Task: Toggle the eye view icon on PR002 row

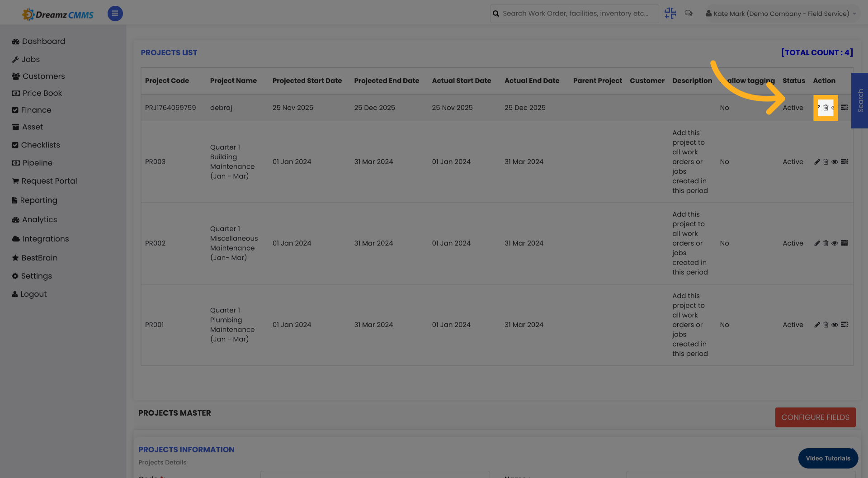Action: click(835, 243)
